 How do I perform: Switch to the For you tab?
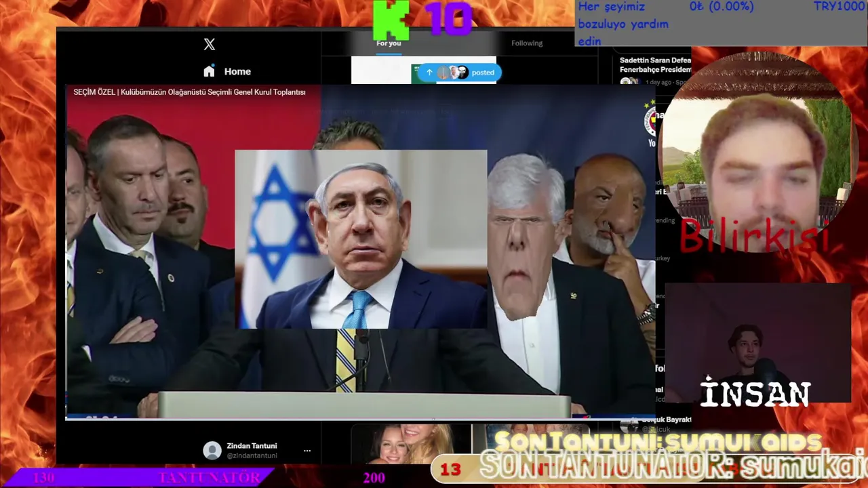click(389, 43)
